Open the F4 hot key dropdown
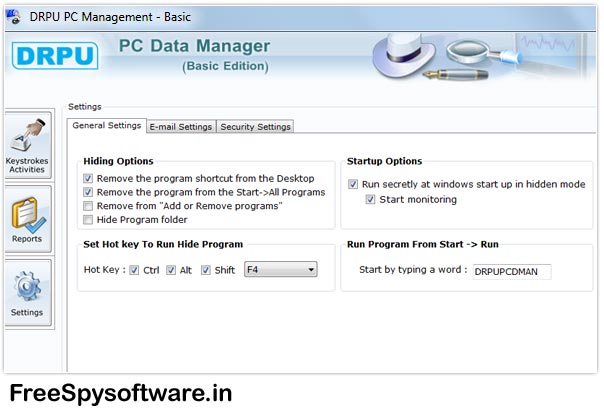Viewport: 604px width, 412px height. click(x=281, y=270)
